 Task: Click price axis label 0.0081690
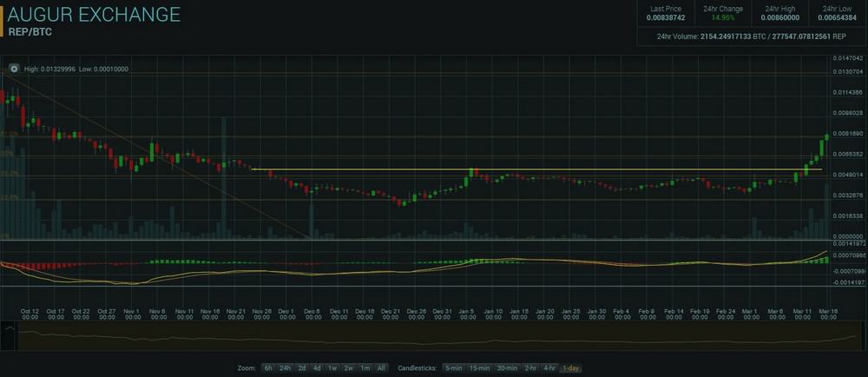(x=848, y=134)
